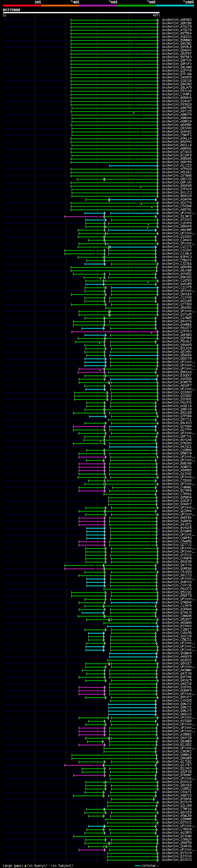Select the UniRef100_Q6RIB6 hit label

[177, 23]
